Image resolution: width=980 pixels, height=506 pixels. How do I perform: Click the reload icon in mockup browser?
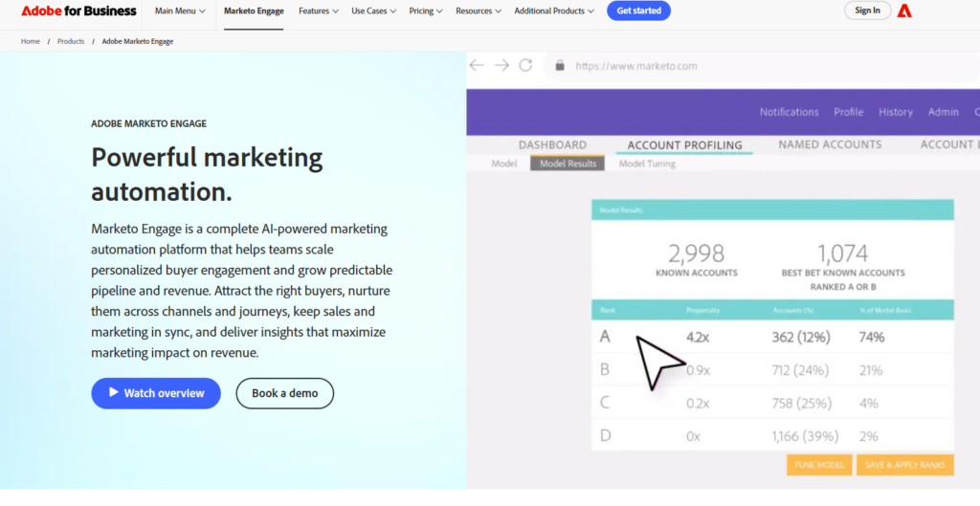[525, 65]
